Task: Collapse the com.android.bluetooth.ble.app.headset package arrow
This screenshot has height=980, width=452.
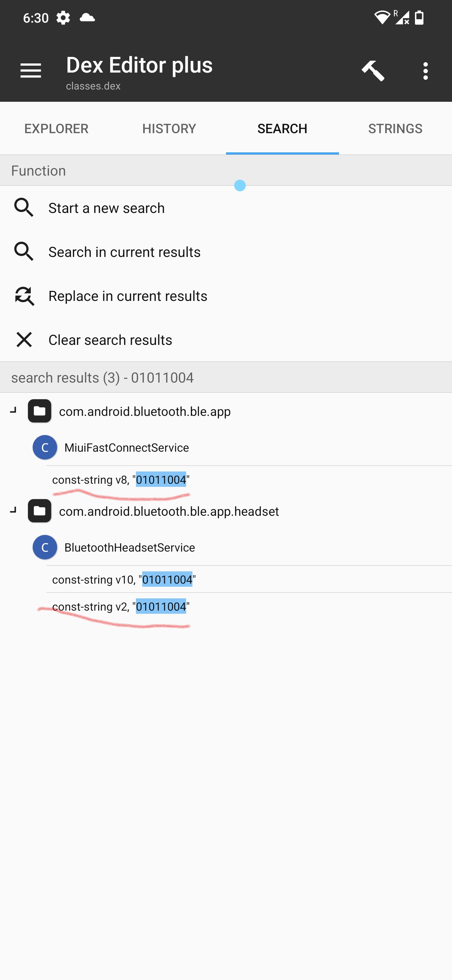Action: coord(13,510)
